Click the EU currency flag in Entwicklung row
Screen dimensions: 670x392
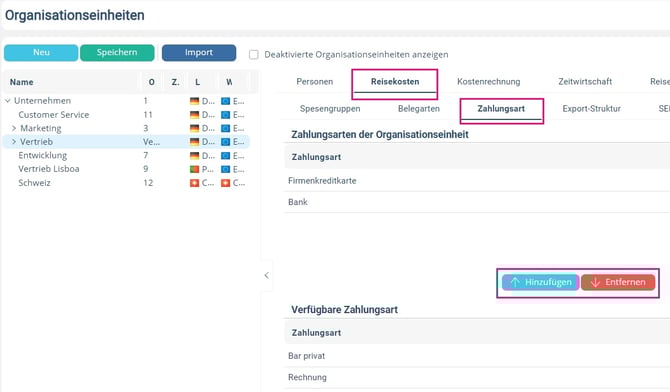[x=226, y=156]
